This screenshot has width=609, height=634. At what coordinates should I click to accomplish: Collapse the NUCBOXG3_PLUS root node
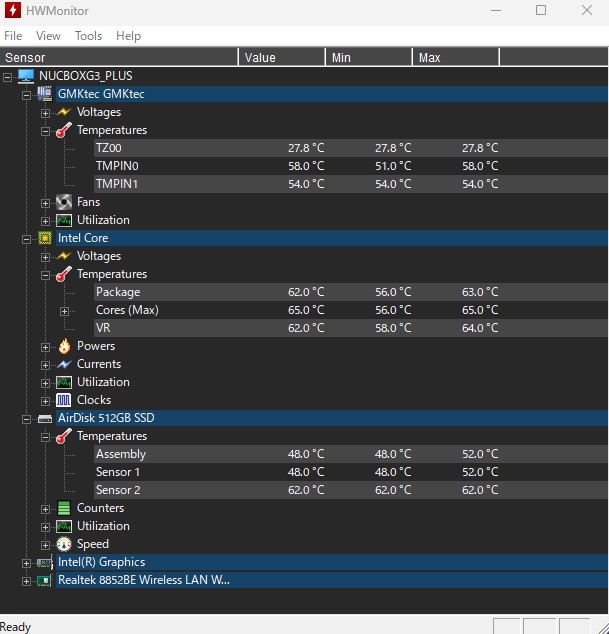coord(7,77)
